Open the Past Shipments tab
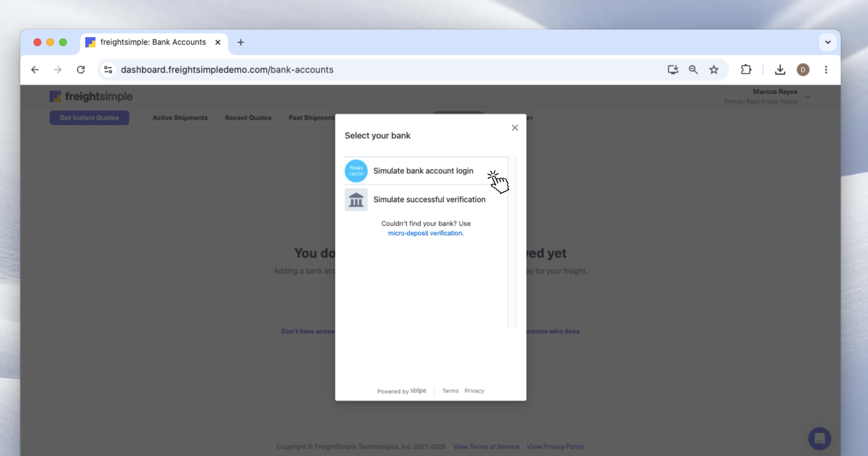This screenshot has width=868, height=456. 312,118
